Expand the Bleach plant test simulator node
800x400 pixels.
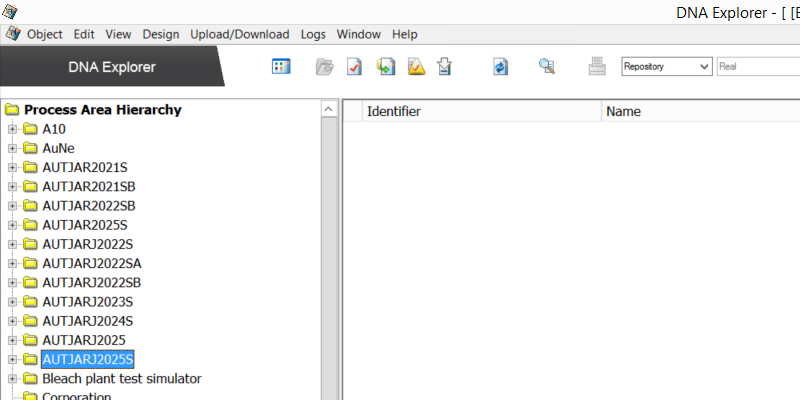click(13, 379)
